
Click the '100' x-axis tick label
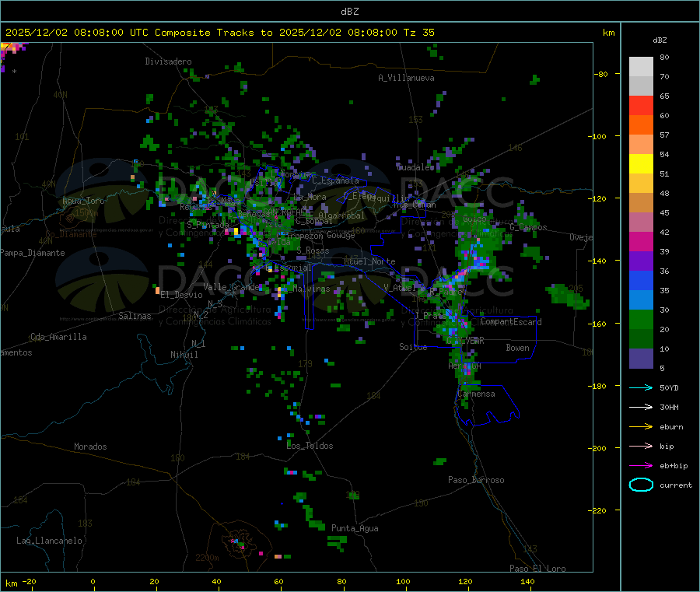[x=403, y=581]
